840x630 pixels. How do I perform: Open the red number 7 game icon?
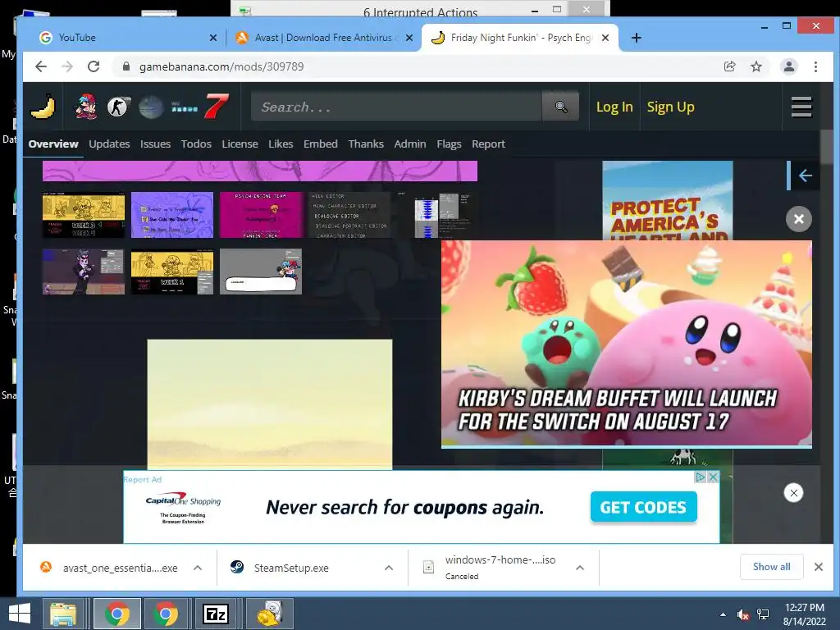(x=217, y=106)
